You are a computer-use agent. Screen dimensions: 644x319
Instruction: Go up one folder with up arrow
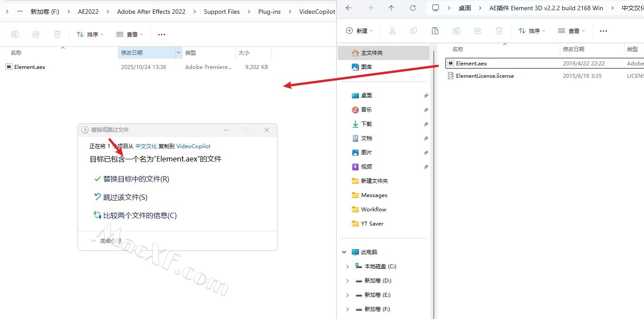391,8
